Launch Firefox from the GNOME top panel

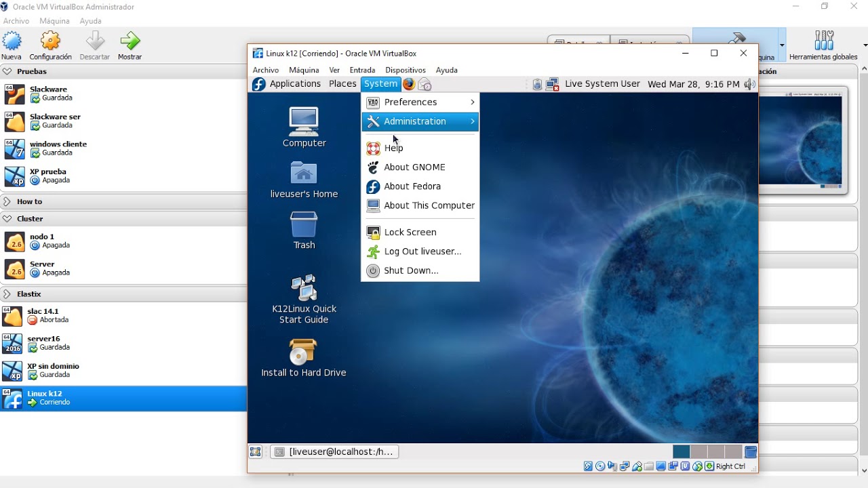click(409, 84)
